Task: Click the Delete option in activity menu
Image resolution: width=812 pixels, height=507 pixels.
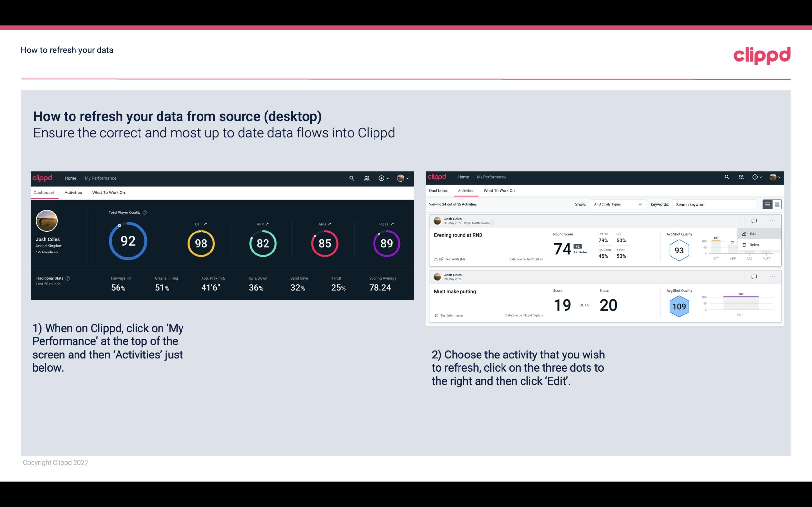Action: 755,244
